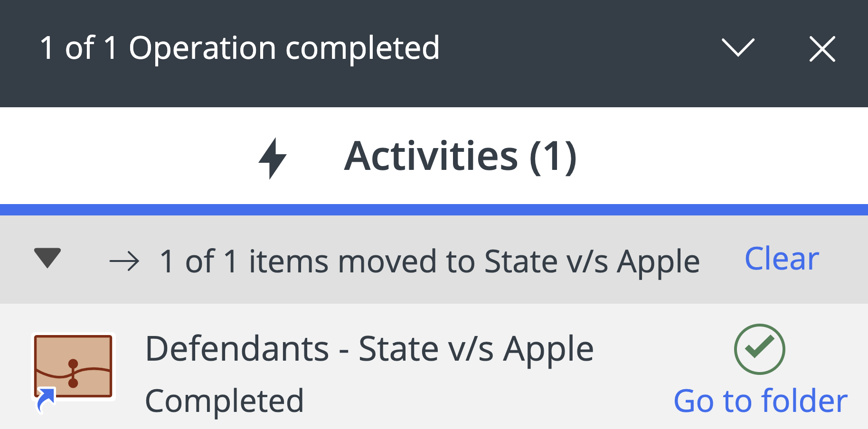Click empty dark header area beside title
This screenshot has height=429, width=868.
coord(570,52)
